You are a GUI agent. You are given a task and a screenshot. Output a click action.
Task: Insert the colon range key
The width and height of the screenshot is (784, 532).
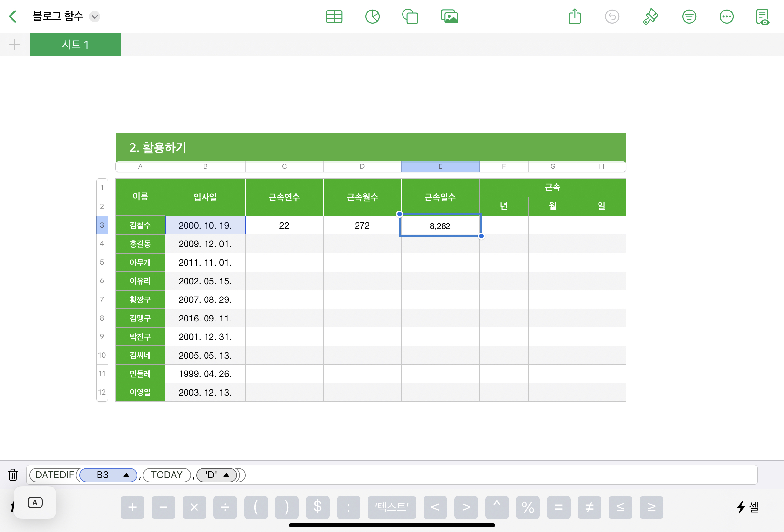pos(348,507)
